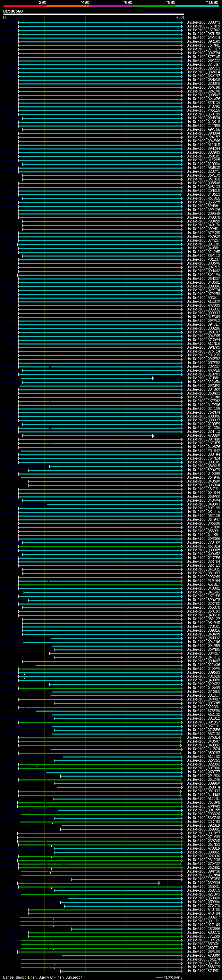This screenshot has width=222, height=980.
Task: Open hit UniRef100_P07920
Action: point(203,236)
